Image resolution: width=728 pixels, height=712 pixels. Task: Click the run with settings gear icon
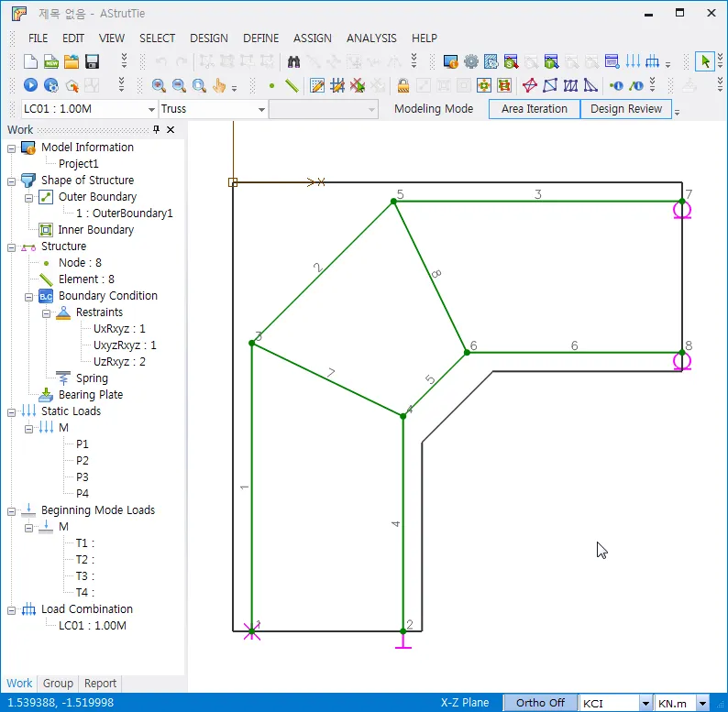point(51,85)
